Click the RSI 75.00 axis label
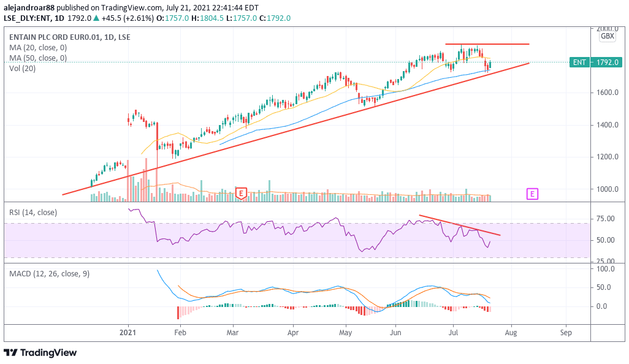The width and height of the screenshot is (629, 364). pyautogui.click(x=605, y=219)
